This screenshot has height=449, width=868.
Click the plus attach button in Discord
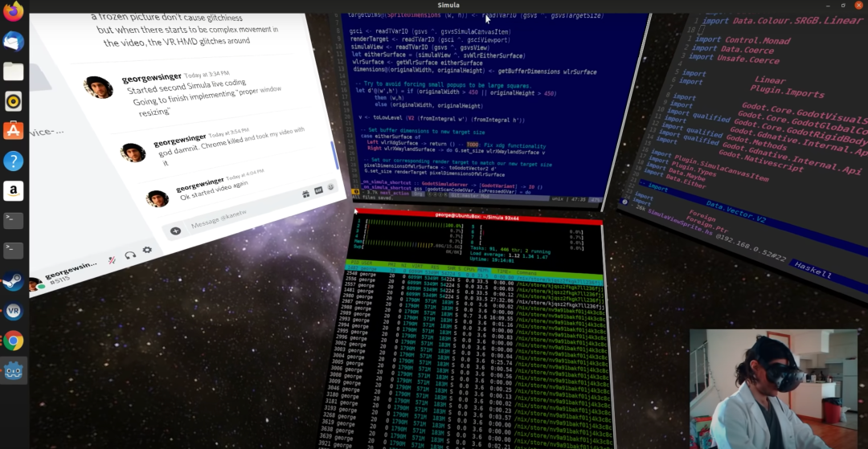coord(175,231)
